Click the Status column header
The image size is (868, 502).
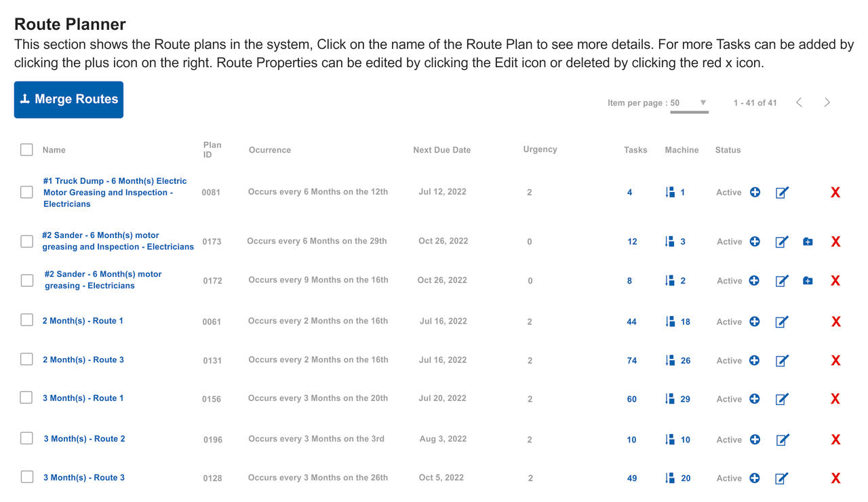tap(728, 150)
